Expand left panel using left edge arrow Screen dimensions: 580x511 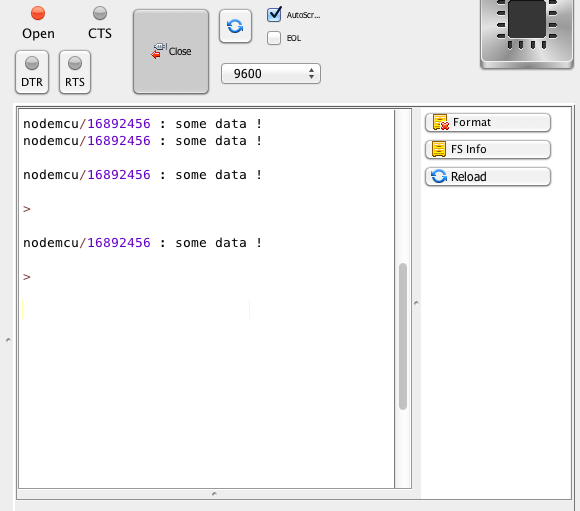pyautogui.click(x=8, y=340)
